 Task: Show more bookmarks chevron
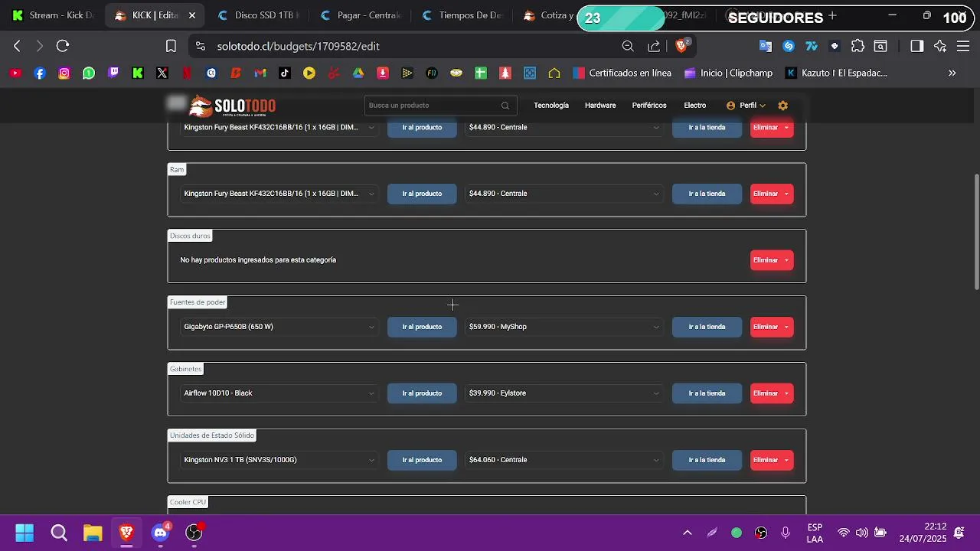tap(952, 73)
